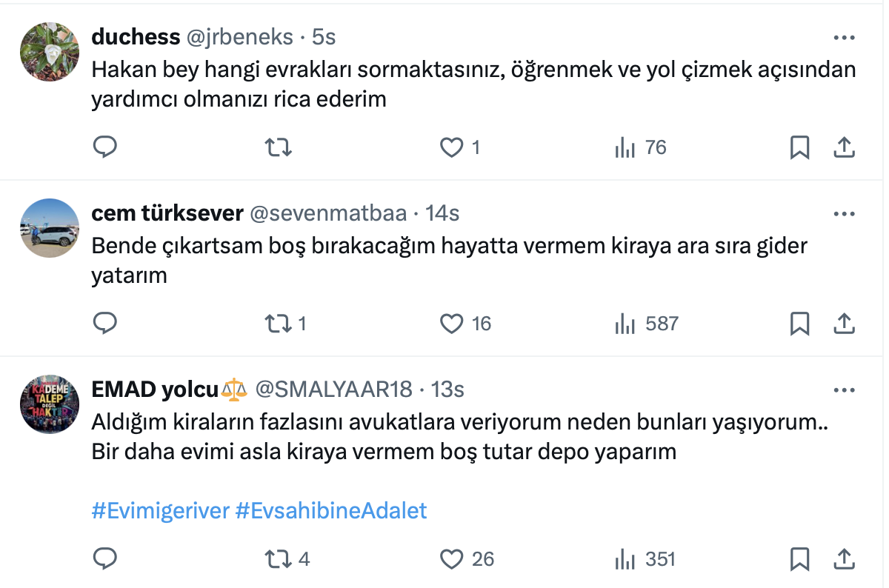
Task: Open EMAD yolcu's profile avatar
Action: [49, 404]
